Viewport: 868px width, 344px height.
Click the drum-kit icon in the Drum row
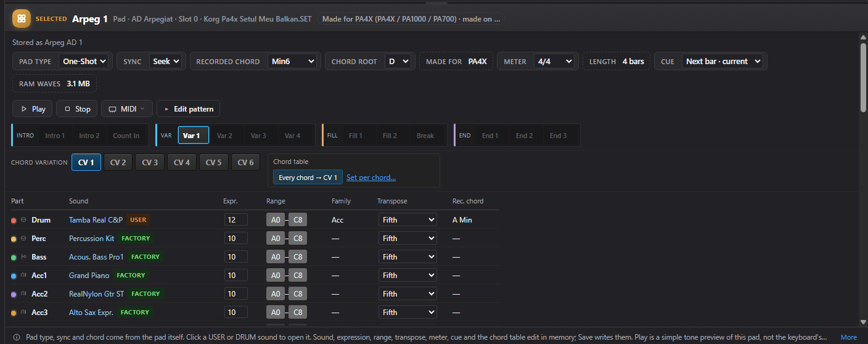point(23,220)
